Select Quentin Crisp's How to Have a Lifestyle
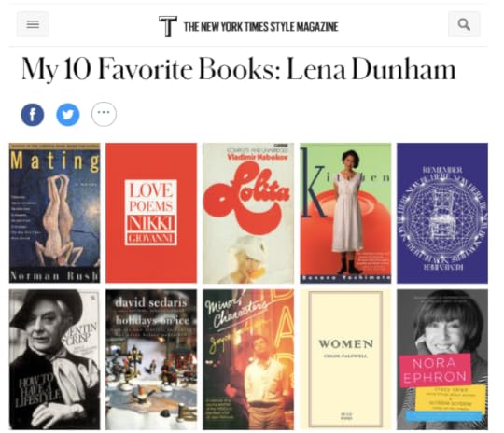This screenshot has width=504, height=433. (x=55, y=359)
